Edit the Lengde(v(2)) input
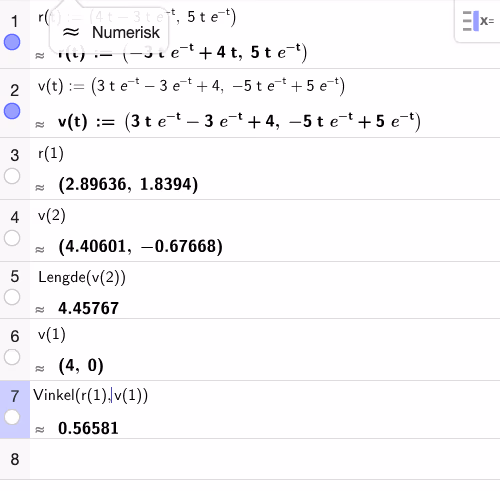The width and height of the screenshot is (500, 491). click(x=82, y=277)
